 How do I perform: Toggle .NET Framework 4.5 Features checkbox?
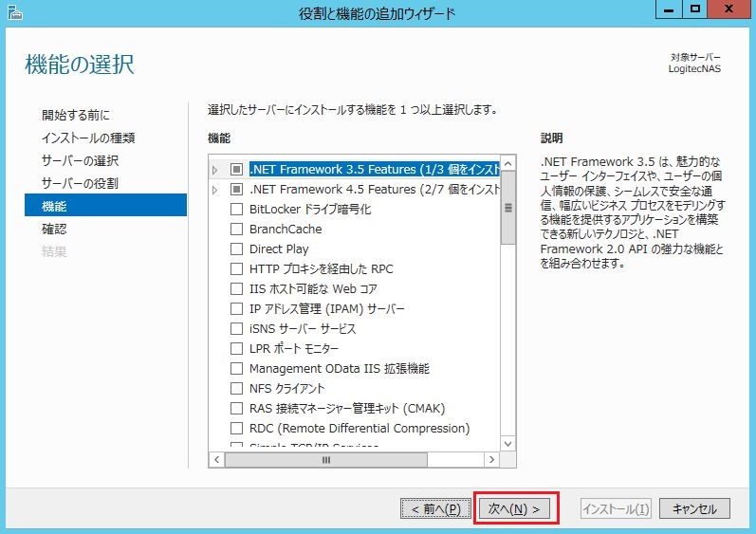(x=236, y=190)
